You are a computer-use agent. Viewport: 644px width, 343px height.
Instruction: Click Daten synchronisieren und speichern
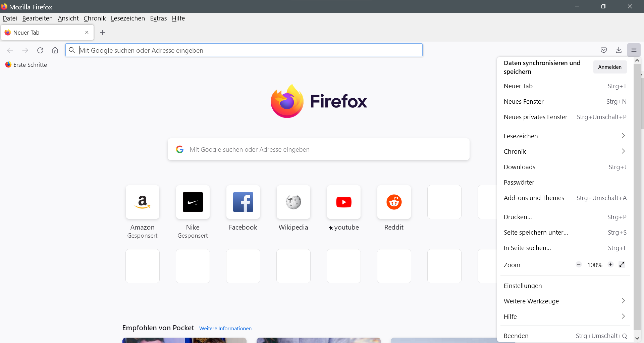[x=542, y=67]
